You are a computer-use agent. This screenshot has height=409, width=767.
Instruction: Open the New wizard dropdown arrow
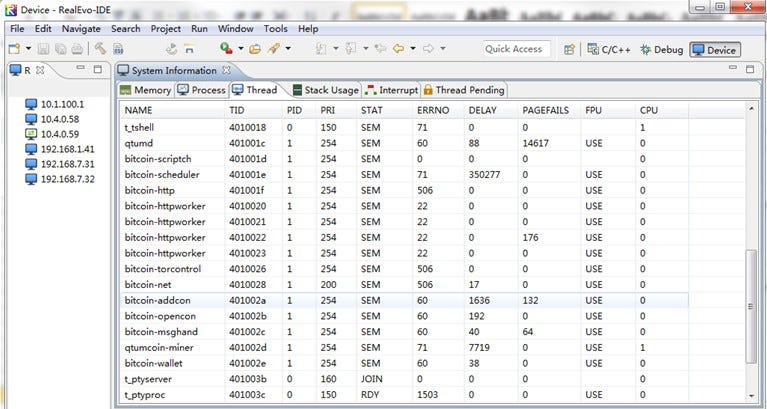pyautogui.click(x=28, y=49)
